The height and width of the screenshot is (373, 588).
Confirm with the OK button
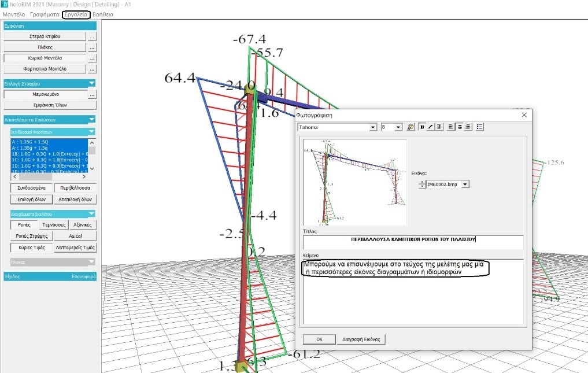(x=319, y=339)
